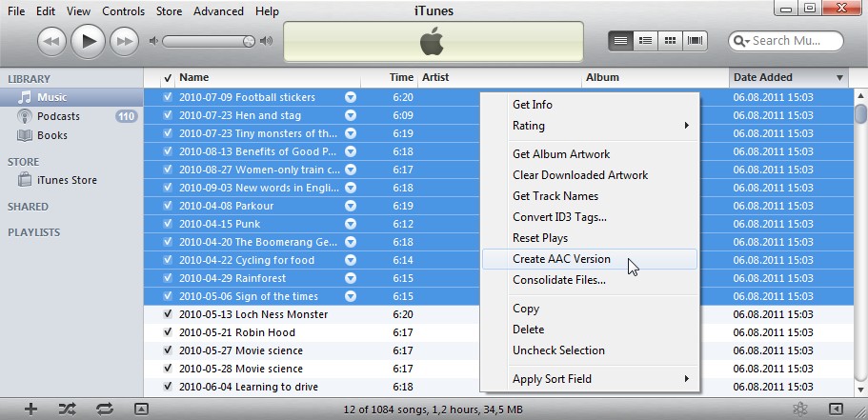Screen dimensions: 868x420
Task: Sort by the Time column header
Action: pos(389,77)
